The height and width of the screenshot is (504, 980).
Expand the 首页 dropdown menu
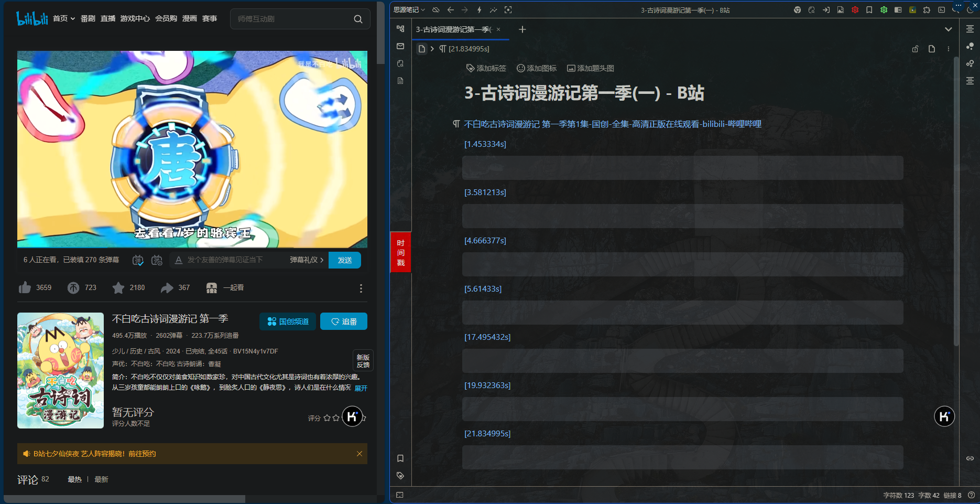64,19
